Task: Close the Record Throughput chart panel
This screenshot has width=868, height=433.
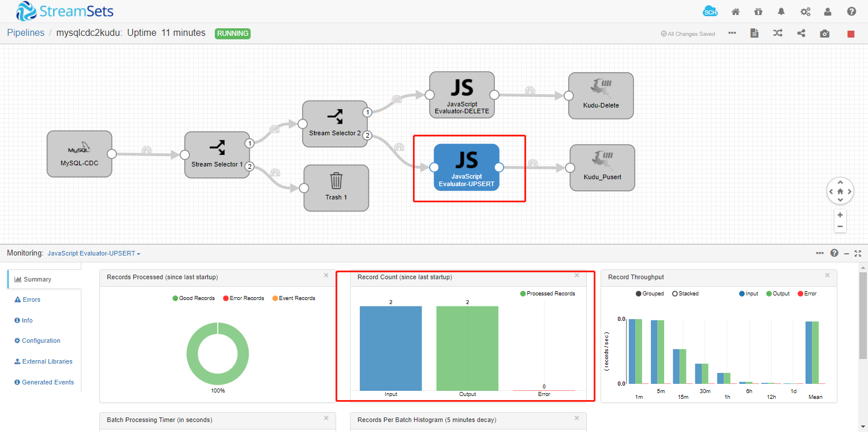Action: click(x=827, y=276)
